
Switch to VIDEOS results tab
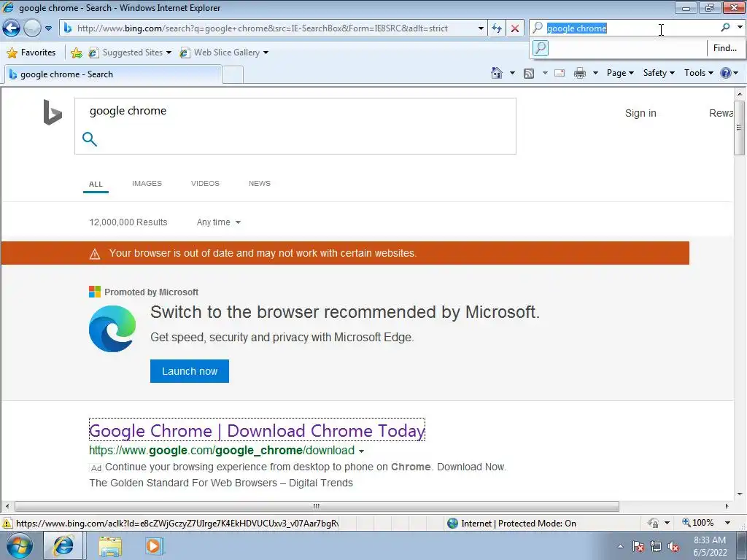pyautogui.click(x=205, y=183)
